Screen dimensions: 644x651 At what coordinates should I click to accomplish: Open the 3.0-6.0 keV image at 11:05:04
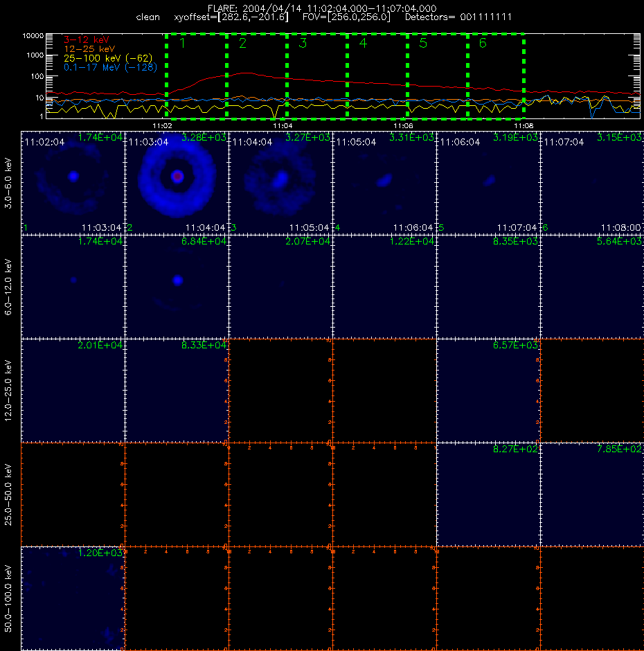pyautogui.click(x=384, y=183)
